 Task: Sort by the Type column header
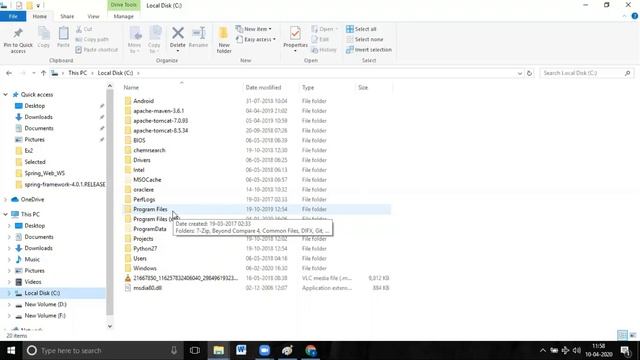point(327,87)
